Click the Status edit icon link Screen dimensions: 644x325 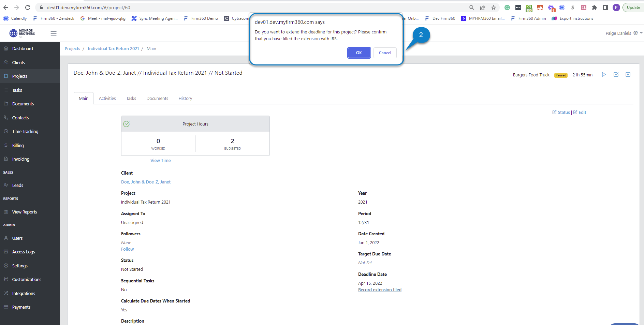pyautogui.click(x=561, y=113)
